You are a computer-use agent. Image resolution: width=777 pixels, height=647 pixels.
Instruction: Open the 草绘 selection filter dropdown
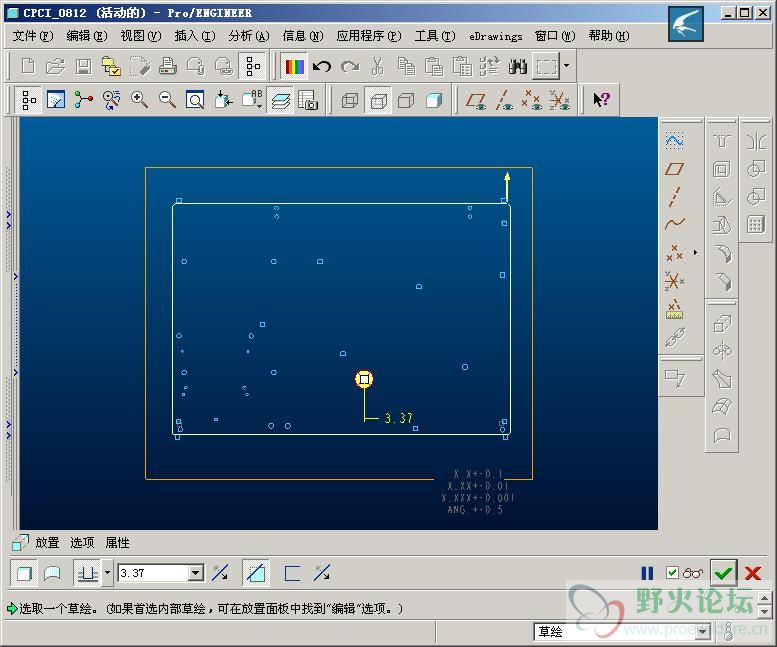point(702,631)
